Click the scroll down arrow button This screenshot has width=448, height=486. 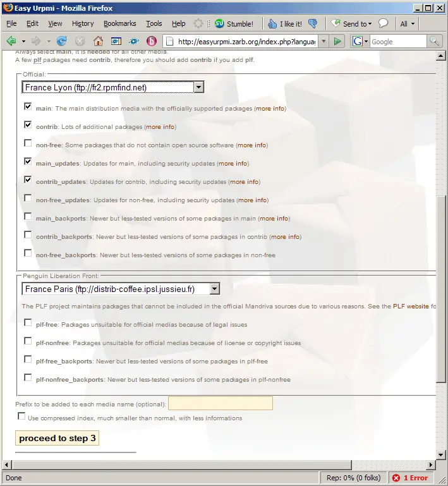pyautogui.click(x=440, y=454)
